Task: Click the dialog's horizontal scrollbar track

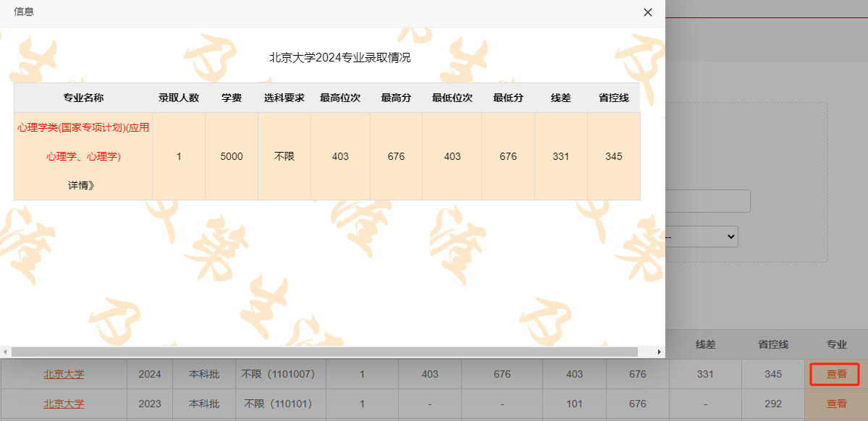Action: [x=648, y=352]
